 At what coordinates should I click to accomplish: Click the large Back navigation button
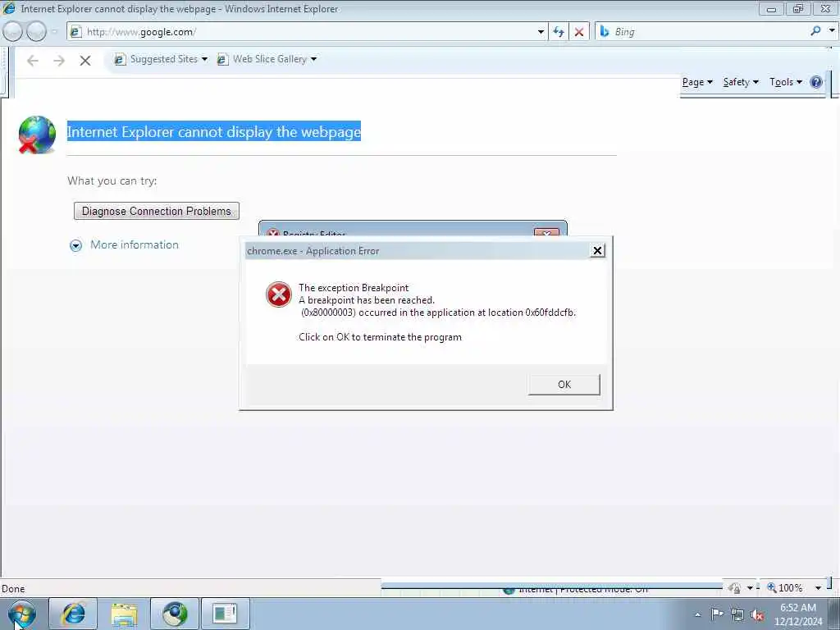12,32
